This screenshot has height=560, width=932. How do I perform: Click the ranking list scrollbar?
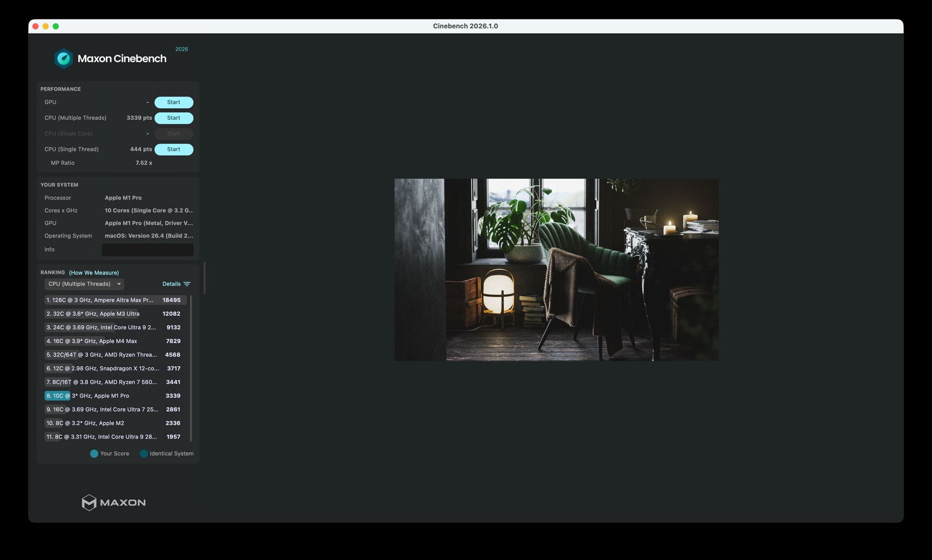[x=191, y=368]
